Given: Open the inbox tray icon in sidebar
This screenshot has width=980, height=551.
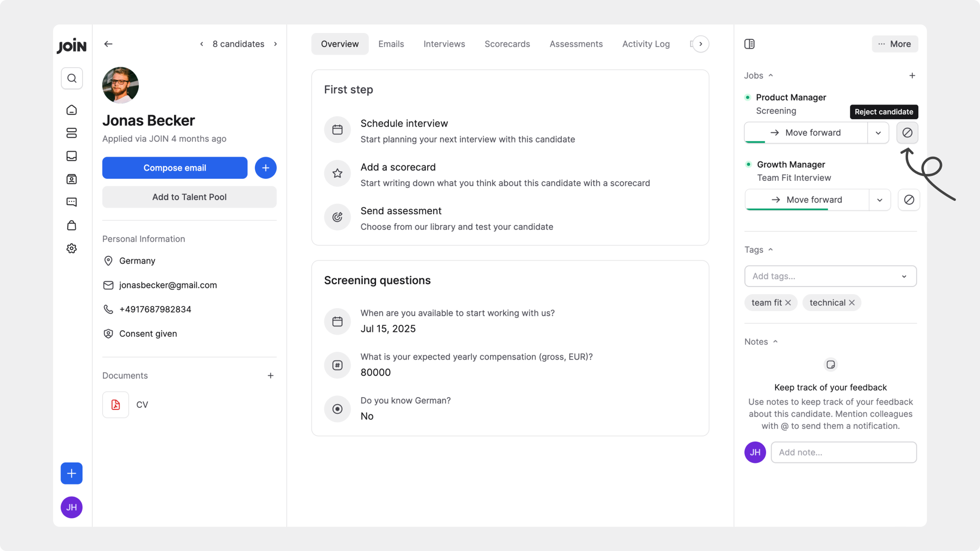Looking at the screenshot, I should pyautogui.click(x=71, y=156).
